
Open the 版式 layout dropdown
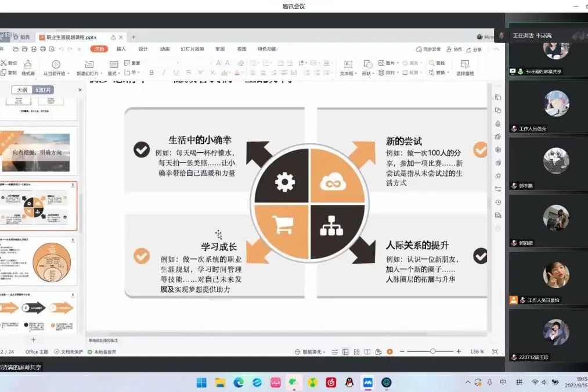(x=114, y=73)
